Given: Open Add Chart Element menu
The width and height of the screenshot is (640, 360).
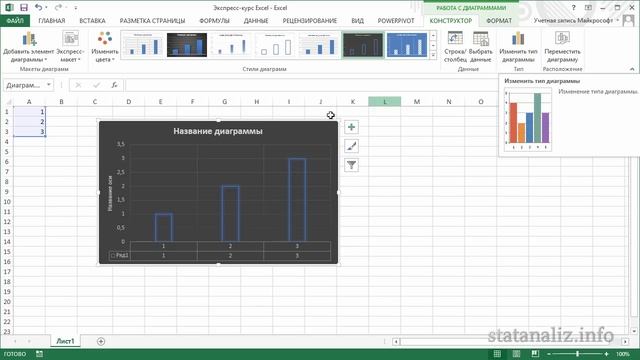Looking at the screenshot, I should pos(29,47).
